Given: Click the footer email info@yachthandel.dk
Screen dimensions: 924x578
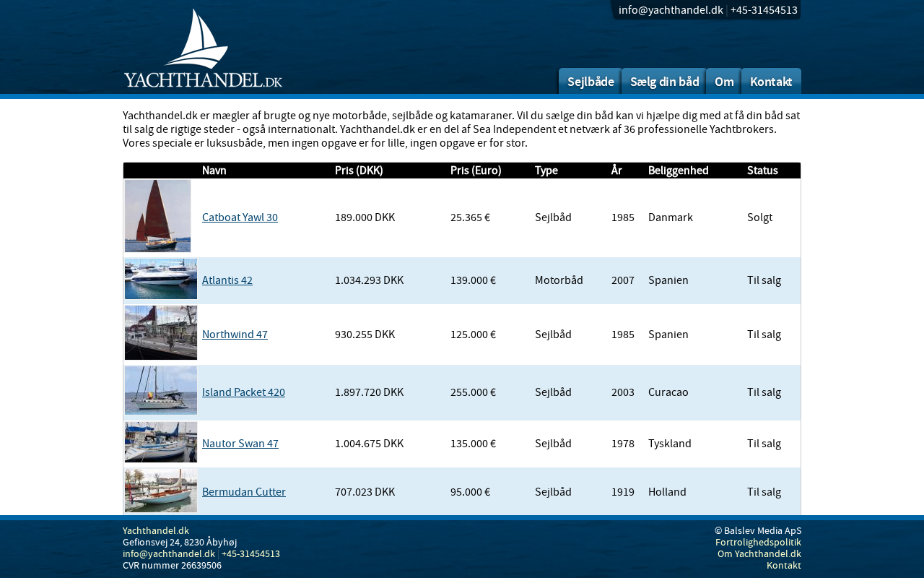Looking at the screenshot, I should 169,554.
